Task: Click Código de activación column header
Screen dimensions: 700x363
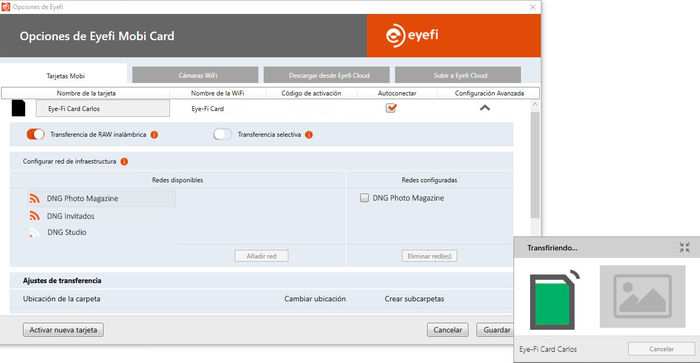Action: pos(311,93)
